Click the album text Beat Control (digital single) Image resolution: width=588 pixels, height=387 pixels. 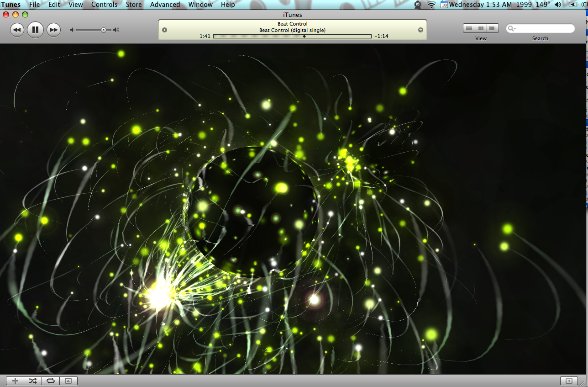pos(293,30)
